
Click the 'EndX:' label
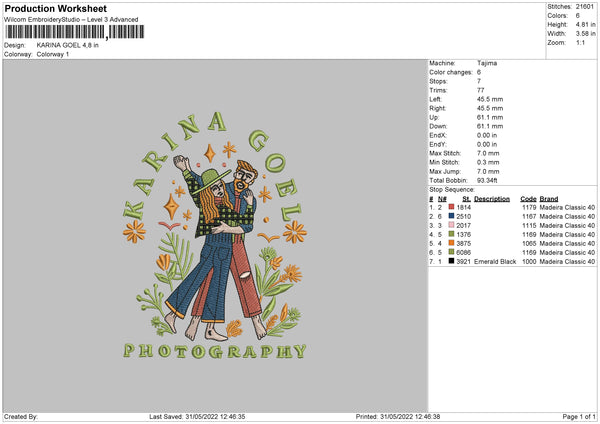pos(438,135)
